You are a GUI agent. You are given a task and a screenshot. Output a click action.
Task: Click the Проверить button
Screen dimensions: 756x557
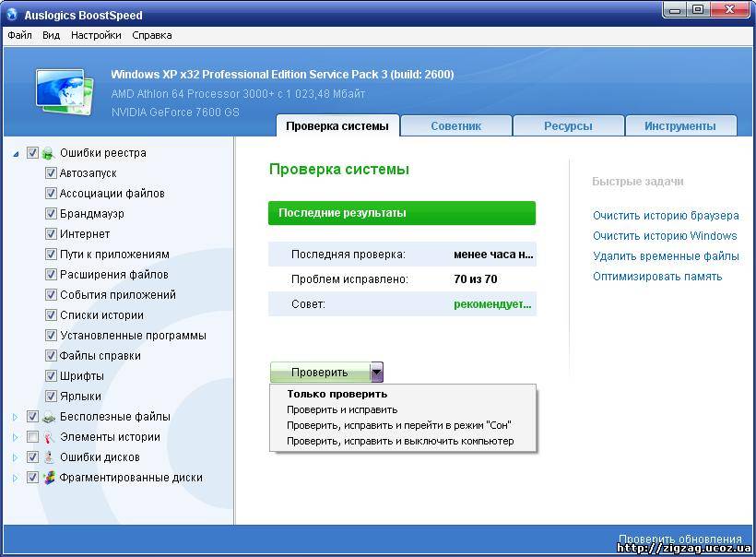tap(320, 373)
